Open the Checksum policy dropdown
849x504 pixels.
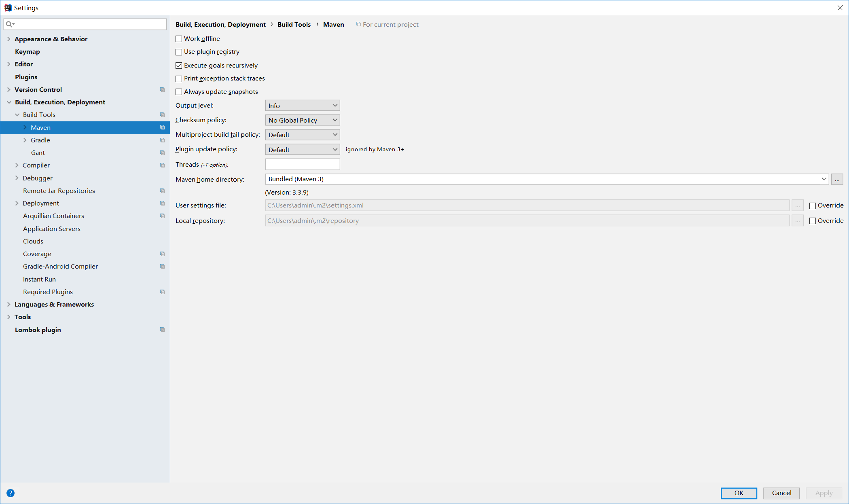click(302, 120)
